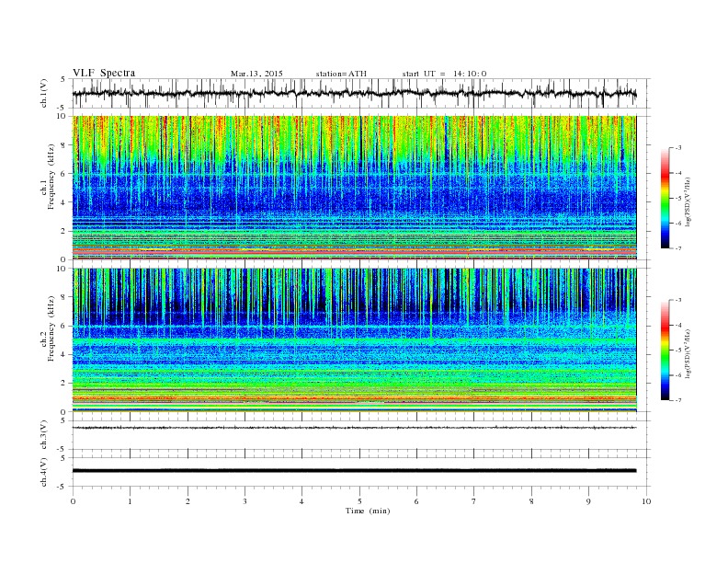Click the "7" tick on the time axis
728x563 pixels.
pos(474,501)
